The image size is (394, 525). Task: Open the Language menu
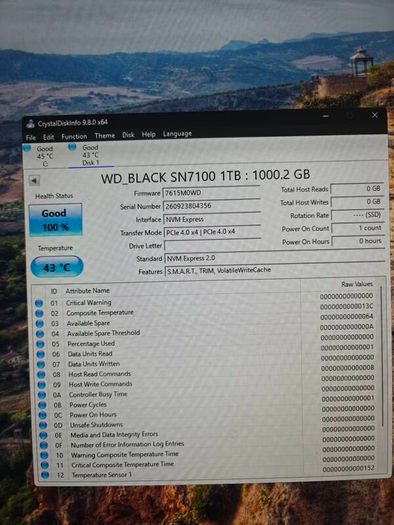[177, 134]
